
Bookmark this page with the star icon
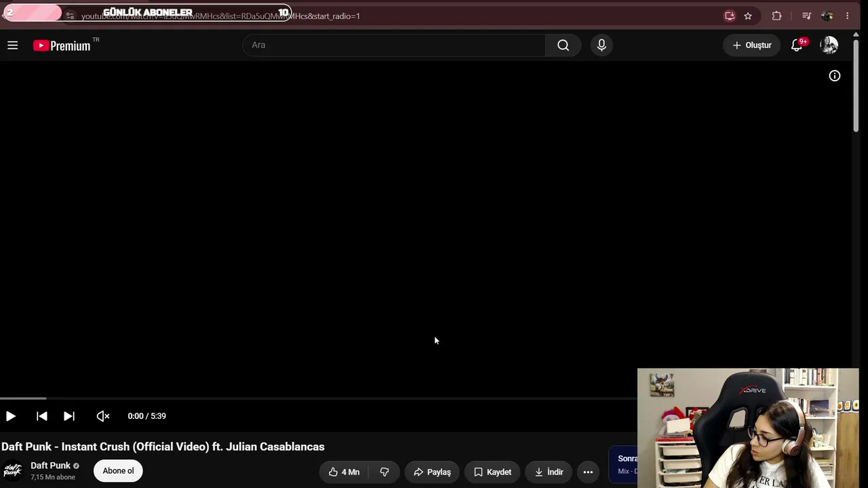pyautogui.click(x=748, y=16)
